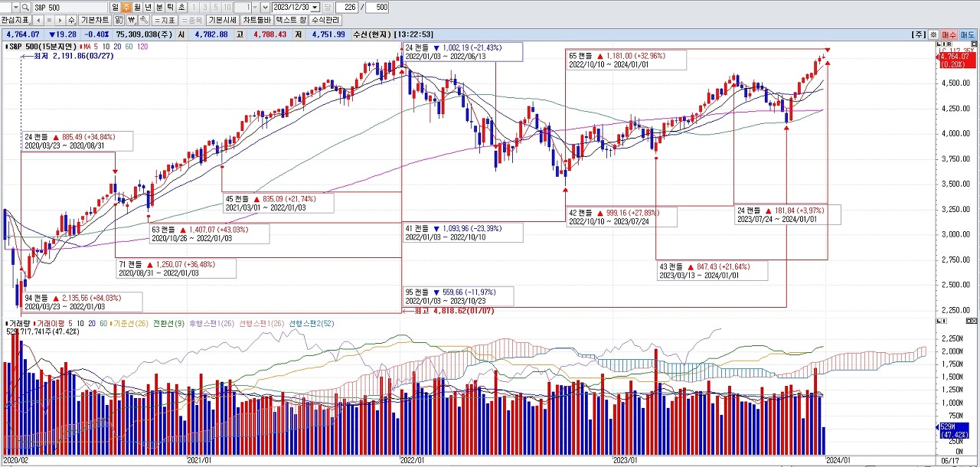Click the 선행스팬1(26) indicator label
980x467 pixels.
(262, 323)
